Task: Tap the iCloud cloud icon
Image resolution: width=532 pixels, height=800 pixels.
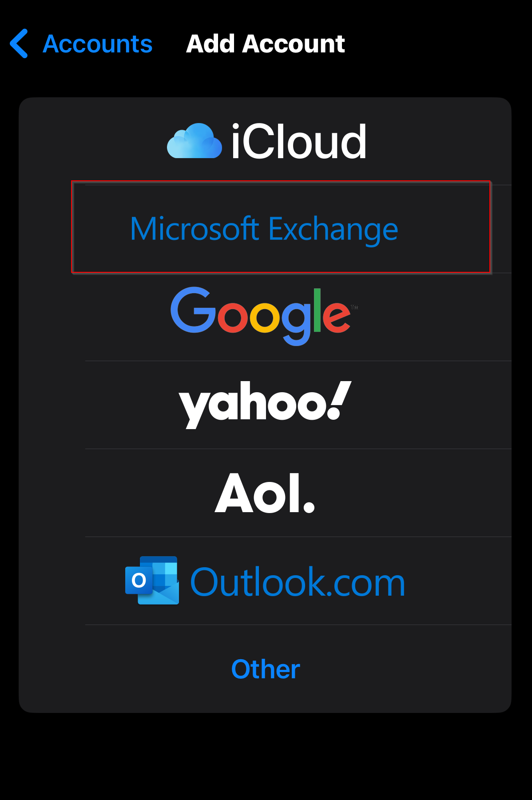Action: (195, 141)
